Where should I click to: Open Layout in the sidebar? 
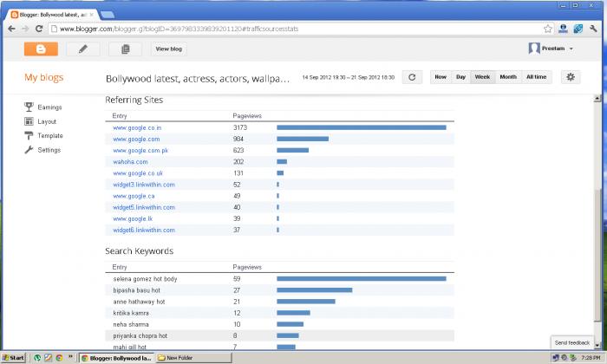(47, 121)
